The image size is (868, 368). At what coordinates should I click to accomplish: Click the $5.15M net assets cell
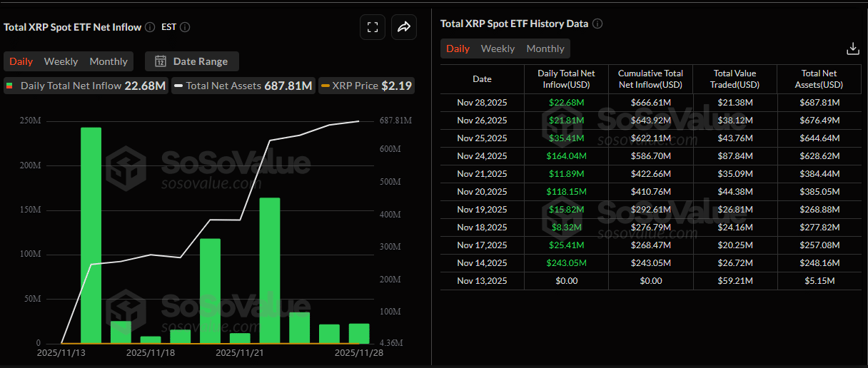coord(820,281)
